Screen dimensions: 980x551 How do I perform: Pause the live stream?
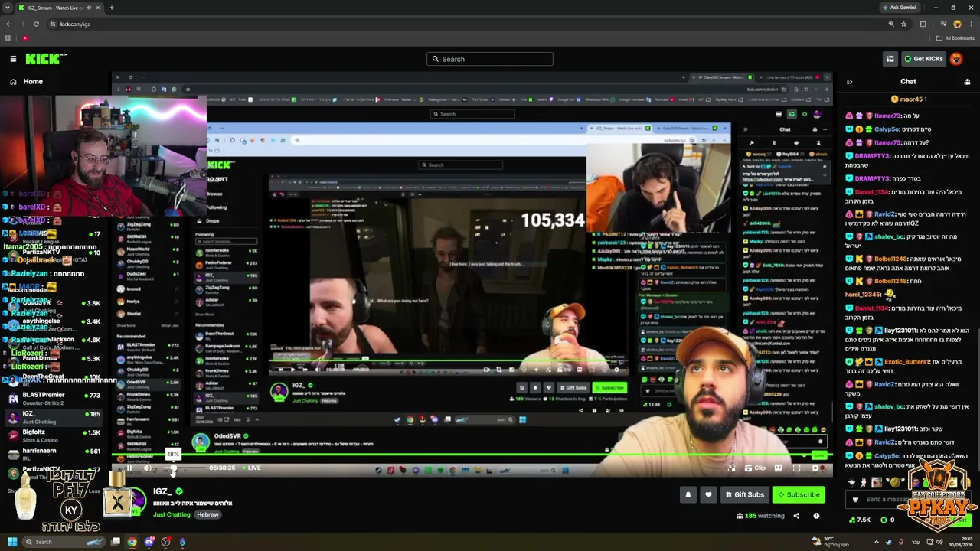tap(129, 468)
